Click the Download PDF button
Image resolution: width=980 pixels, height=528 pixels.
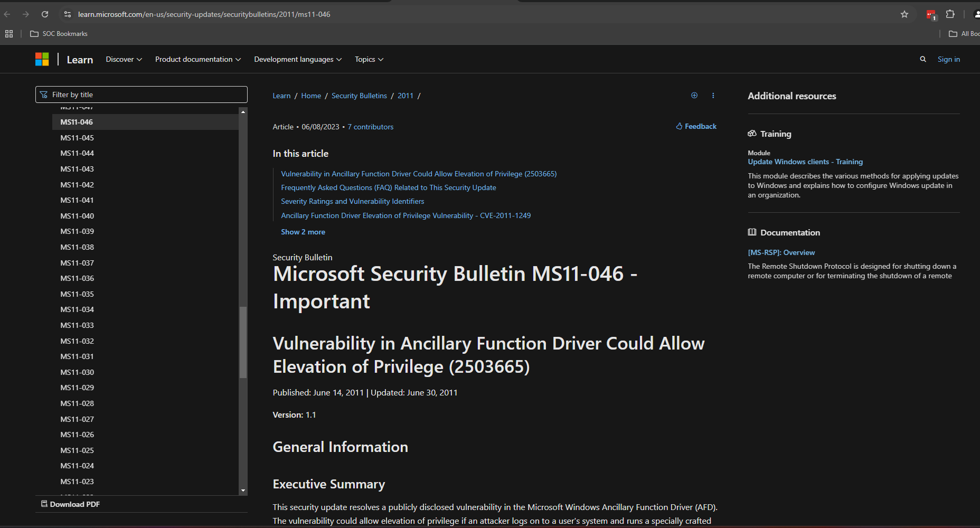coord(70,504)
